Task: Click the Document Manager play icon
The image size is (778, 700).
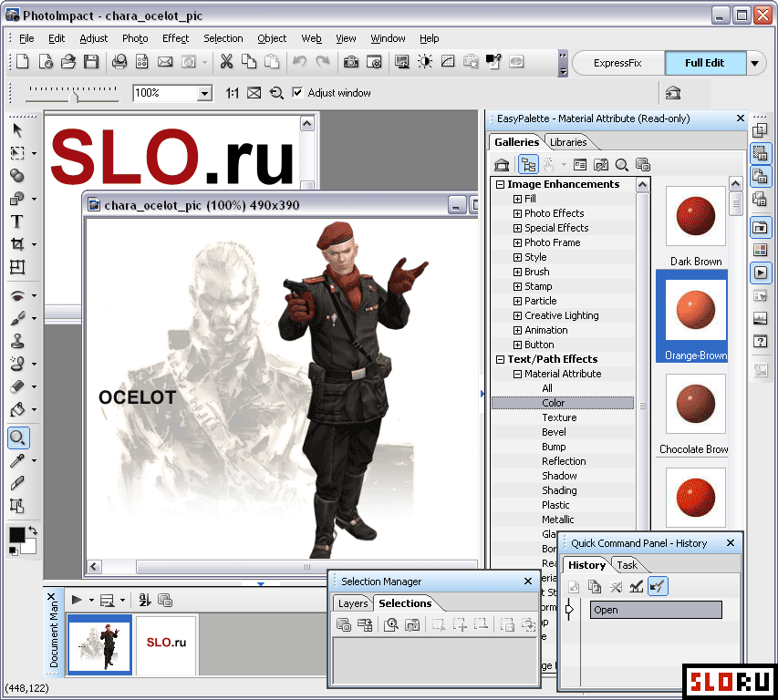Action: [77, 601]
